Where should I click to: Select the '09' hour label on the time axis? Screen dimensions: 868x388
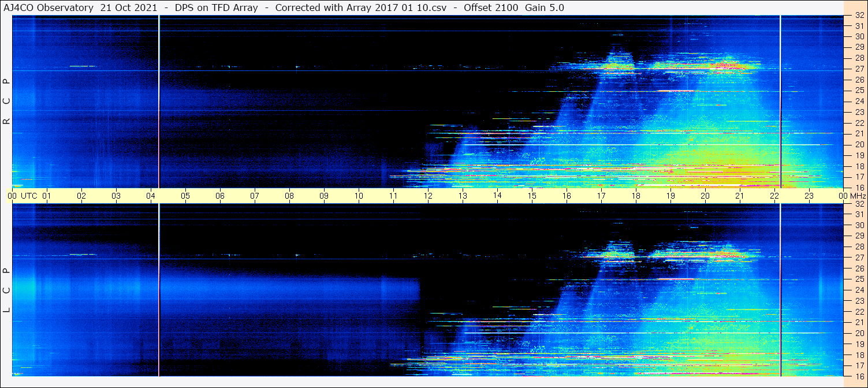click(324, 196)
